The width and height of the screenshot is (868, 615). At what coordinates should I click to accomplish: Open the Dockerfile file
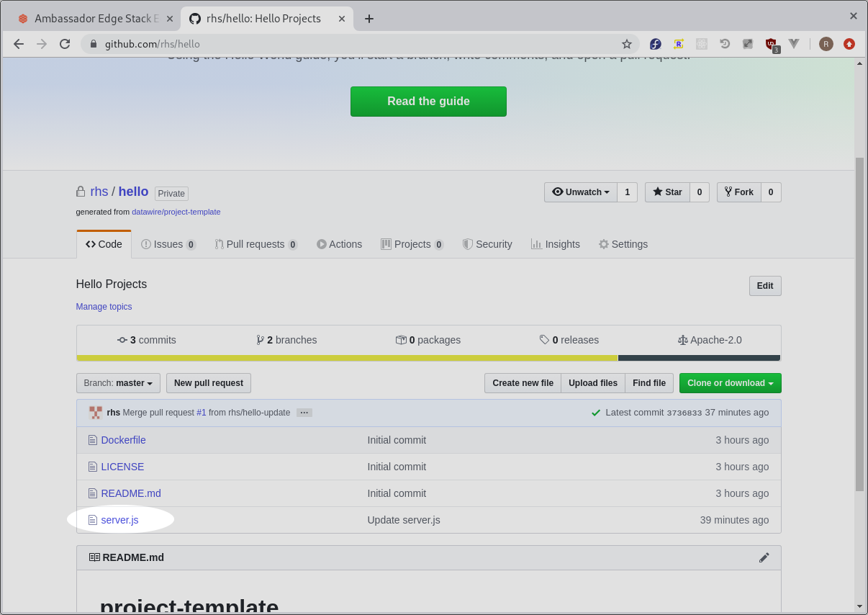tap(124, 440)
